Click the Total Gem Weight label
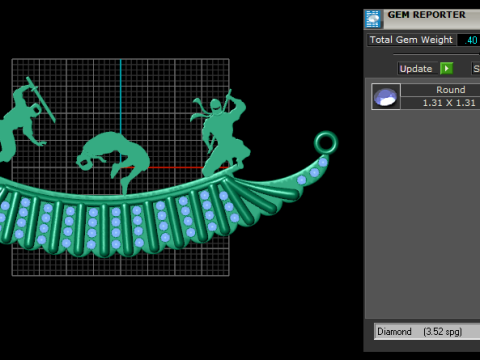Image resolution: width=480 pixels, height=360 pixels. [411, 40]
